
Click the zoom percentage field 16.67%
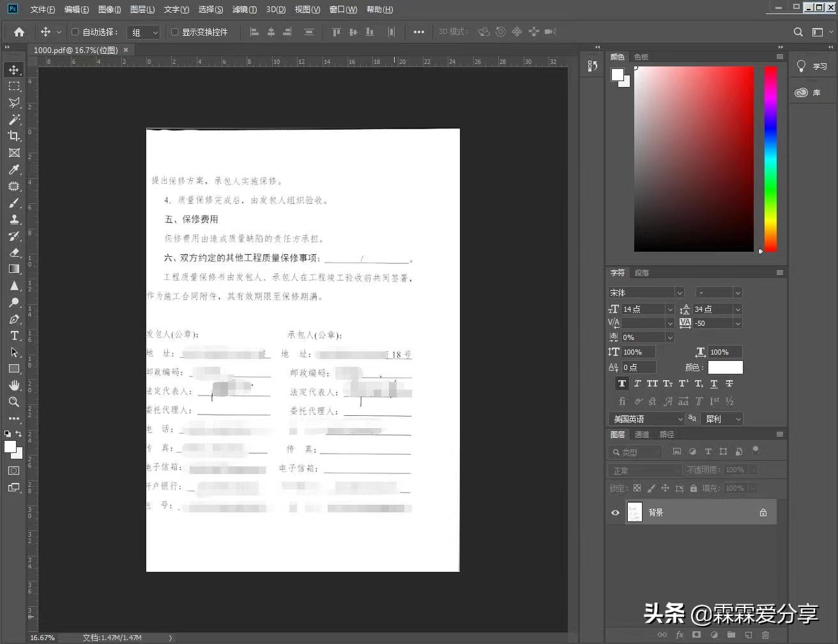43,638
